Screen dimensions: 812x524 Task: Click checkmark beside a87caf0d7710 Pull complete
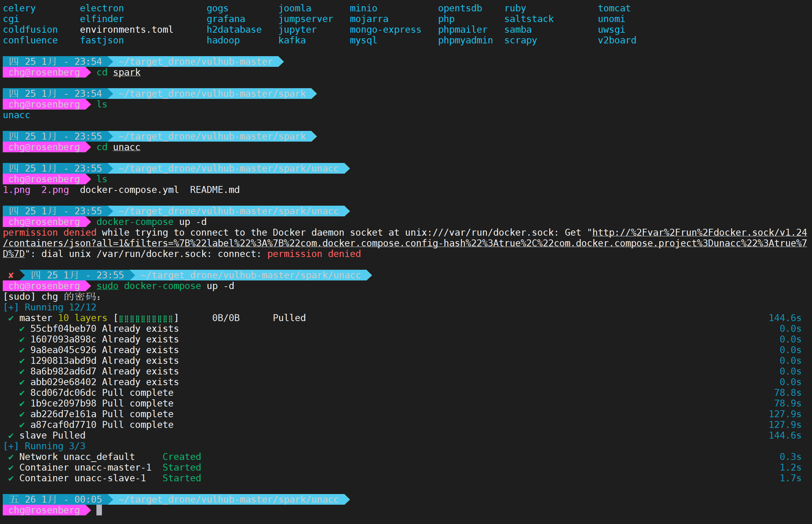point(22,425)
